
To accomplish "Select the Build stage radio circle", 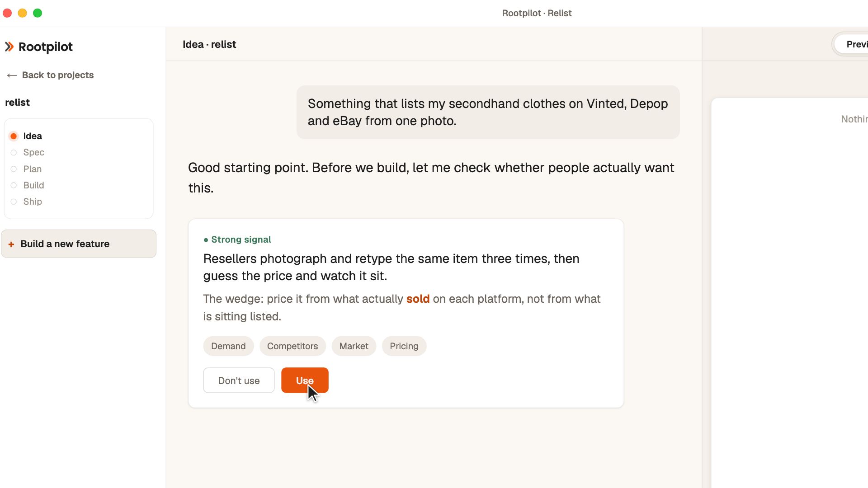I will [14, 185].
